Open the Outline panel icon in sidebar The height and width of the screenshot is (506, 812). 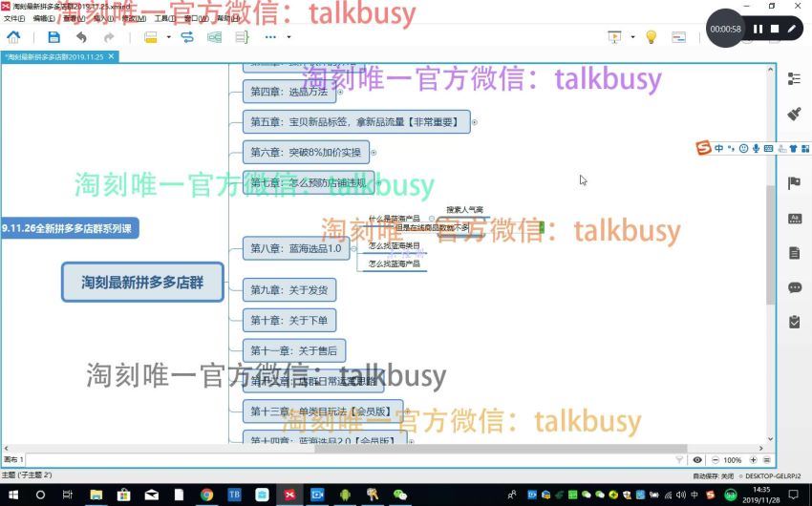coord(794,78)
